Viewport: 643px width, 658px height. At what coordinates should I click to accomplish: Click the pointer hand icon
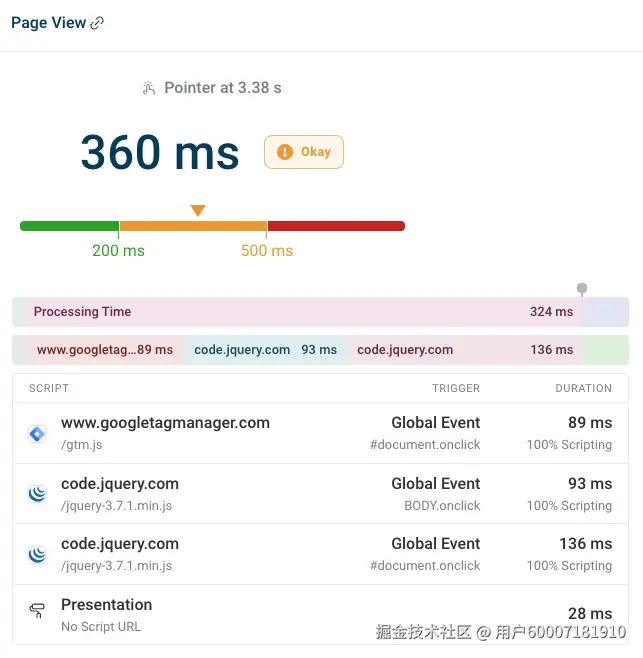[149, 88]
